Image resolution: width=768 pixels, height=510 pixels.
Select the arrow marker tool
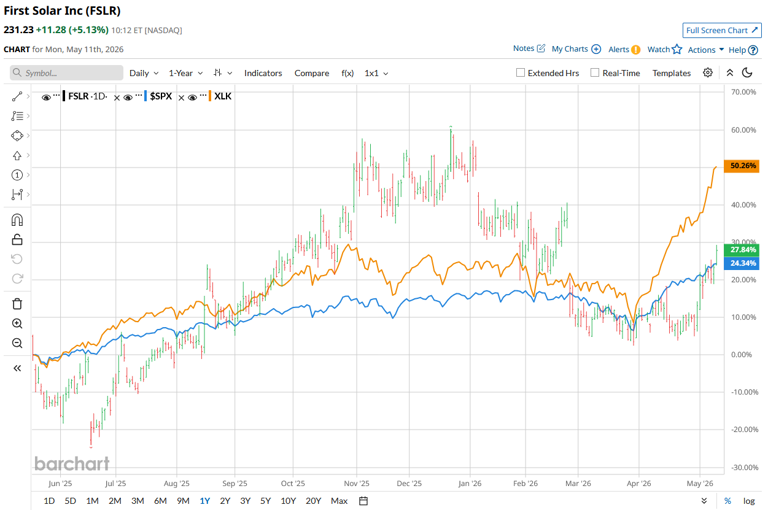17,155
